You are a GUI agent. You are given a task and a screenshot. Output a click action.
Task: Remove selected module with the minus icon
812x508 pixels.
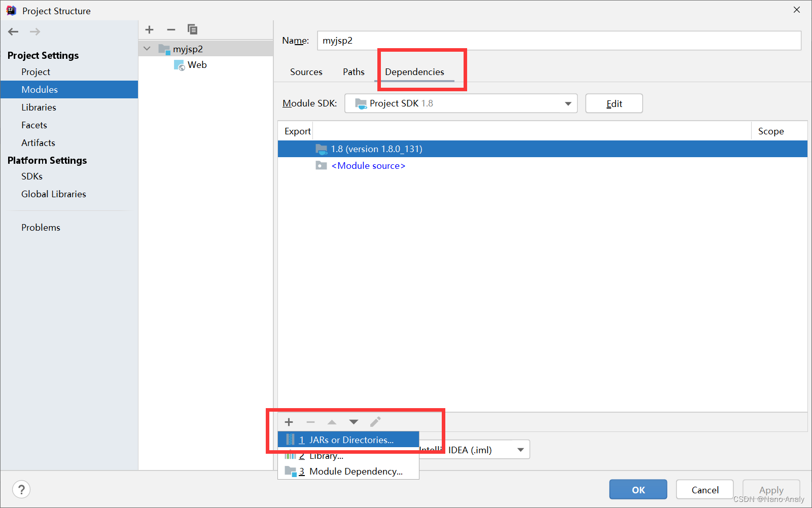[171, 29]
